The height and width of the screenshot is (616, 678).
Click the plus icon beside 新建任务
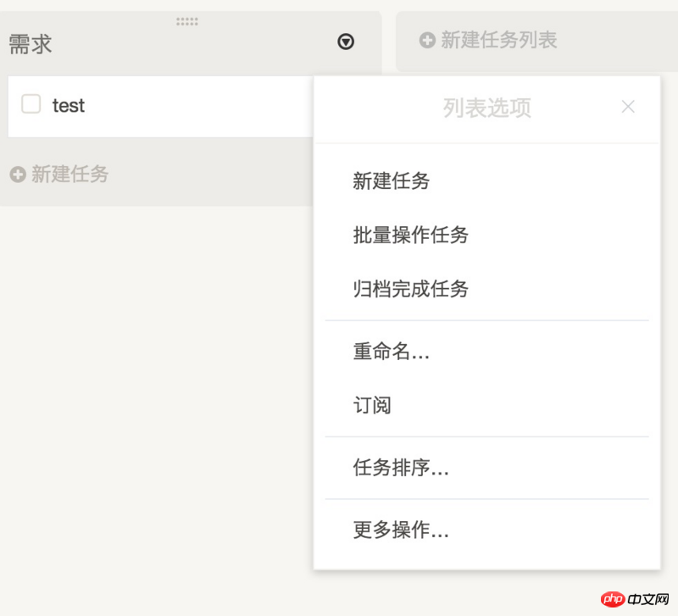(18, 175)
